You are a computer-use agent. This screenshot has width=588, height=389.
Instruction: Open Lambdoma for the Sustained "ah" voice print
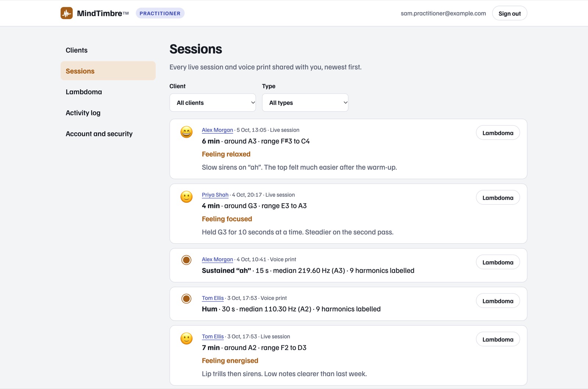point(498,262)
